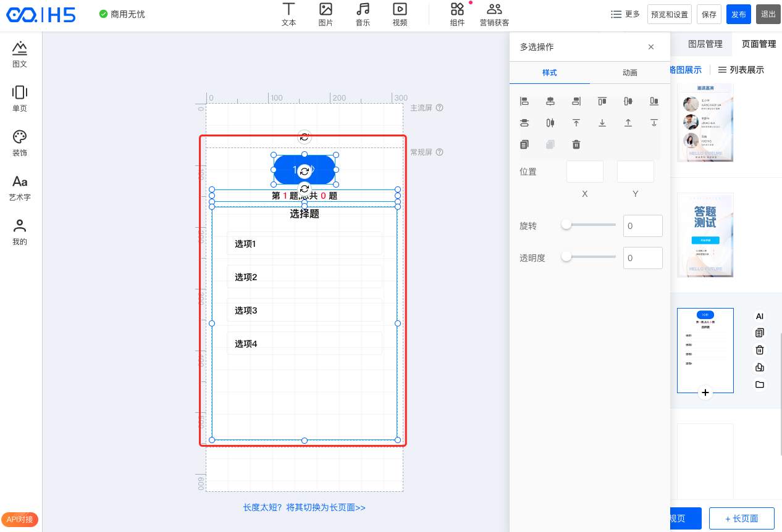Add a new page with the plus button
Viewport: 782px width, 532px height.
coord(705,393)
